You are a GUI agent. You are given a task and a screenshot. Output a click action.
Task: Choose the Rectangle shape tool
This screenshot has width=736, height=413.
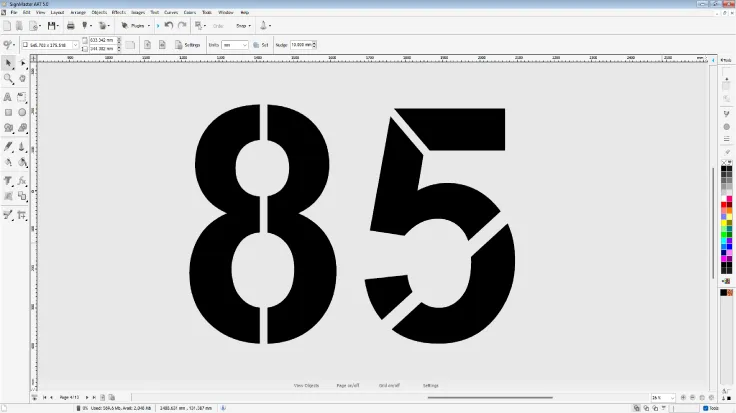pos(8,113)
